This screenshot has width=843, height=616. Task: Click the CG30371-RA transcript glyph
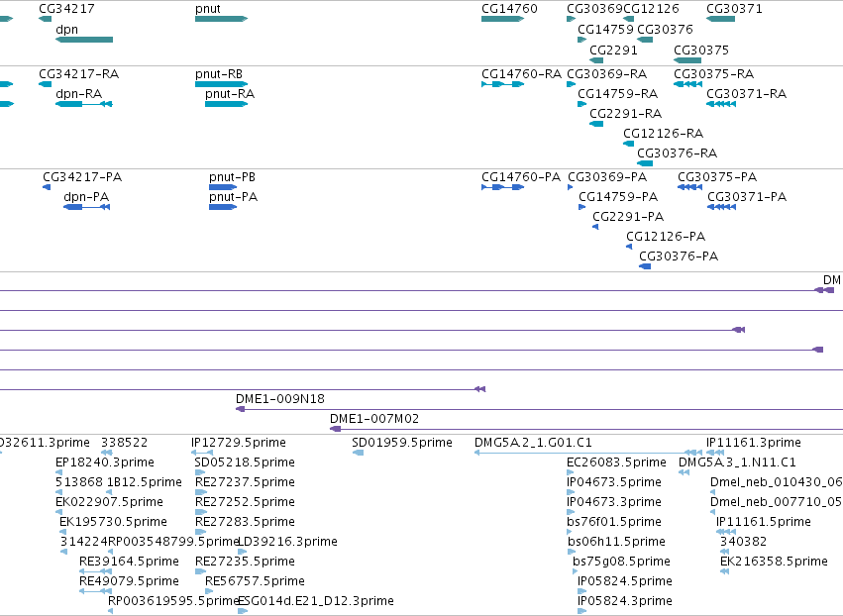(x=721, y=104)
